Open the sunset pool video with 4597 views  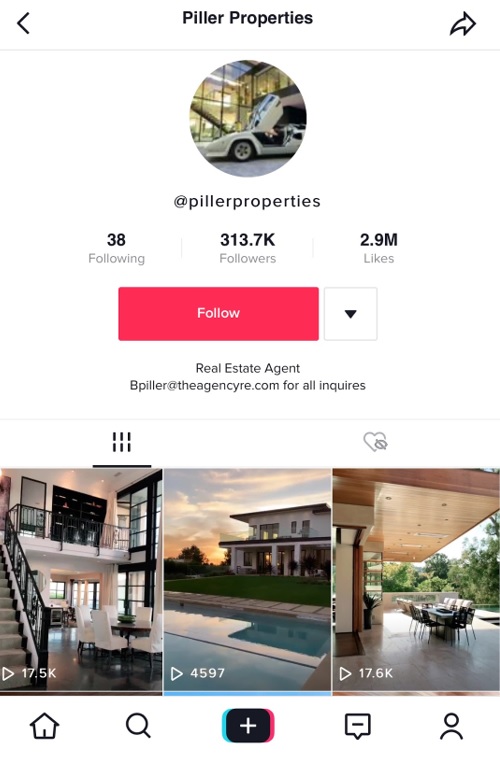point(248,580)
